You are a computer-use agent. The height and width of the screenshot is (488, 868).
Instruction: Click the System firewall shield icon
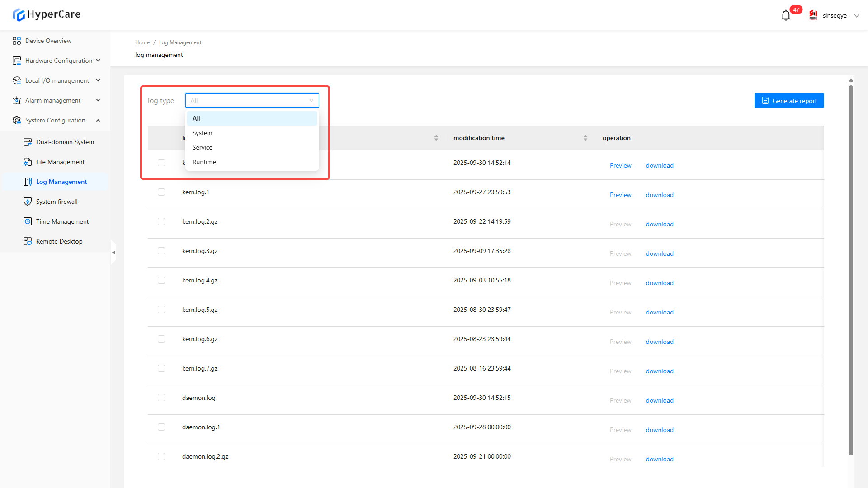[x=28, y=202]
